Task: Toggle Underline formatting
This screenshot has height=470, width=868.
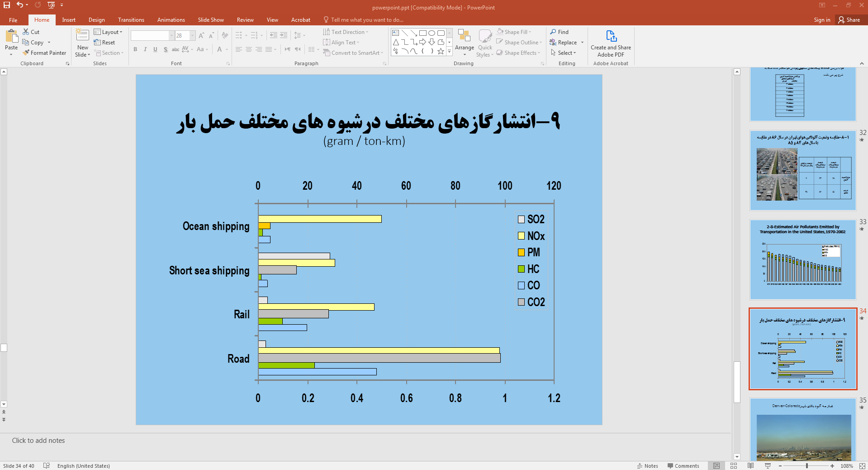Action: tap(155, 49)
